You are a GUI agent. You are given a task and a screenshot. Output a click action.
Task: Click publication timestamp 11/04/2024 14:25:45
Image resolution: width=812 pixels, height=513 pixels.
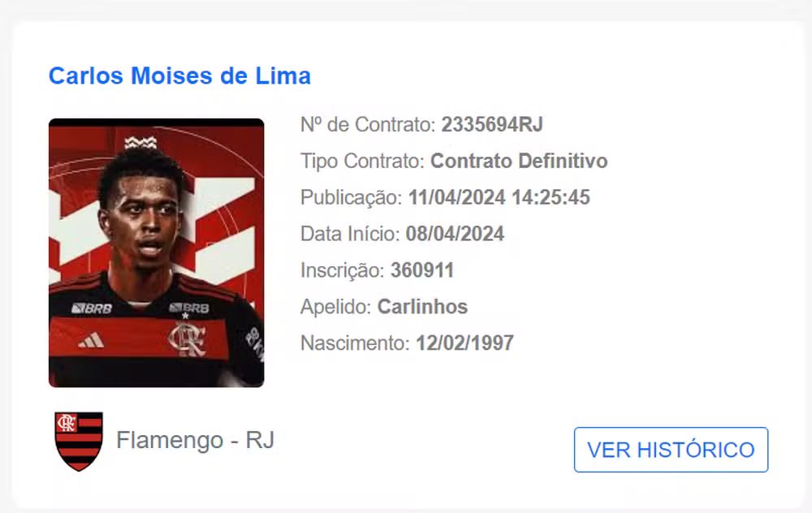[x=499, y=197]
